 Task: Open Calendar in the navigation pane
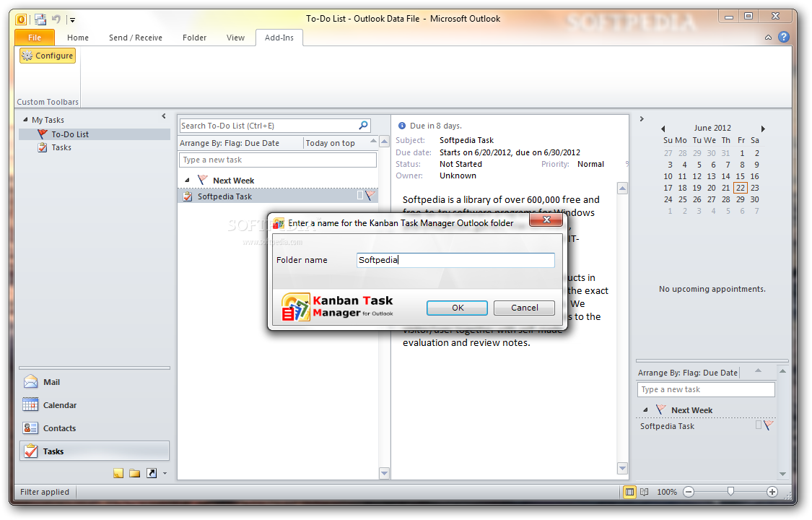click(95, 405)
